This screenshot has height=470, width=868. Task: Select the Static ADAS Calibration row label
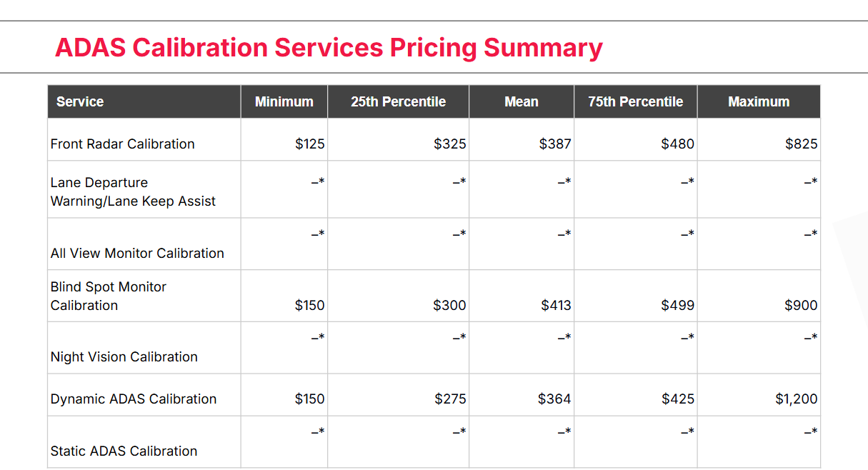click(124, 451)
